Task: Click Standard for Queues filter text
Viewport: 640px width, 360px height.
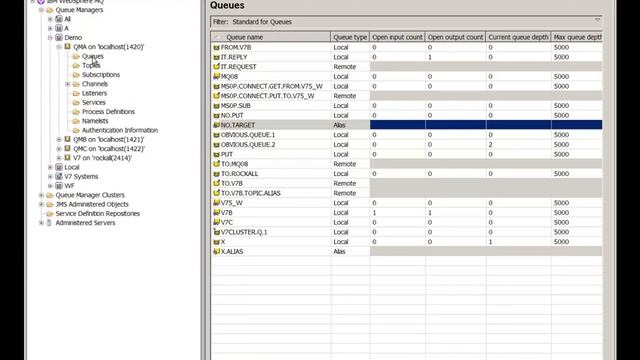Action: (x=262, y=22)
